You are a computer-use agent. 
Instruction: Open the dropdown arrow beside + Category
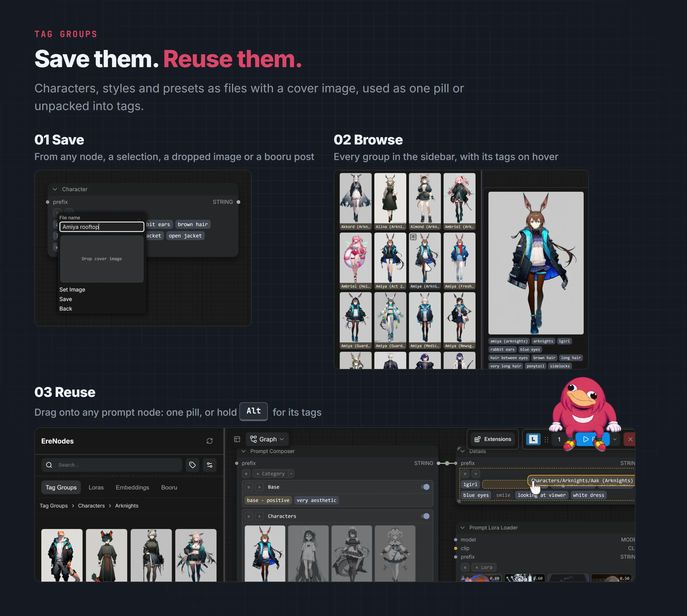pos(291,474)
